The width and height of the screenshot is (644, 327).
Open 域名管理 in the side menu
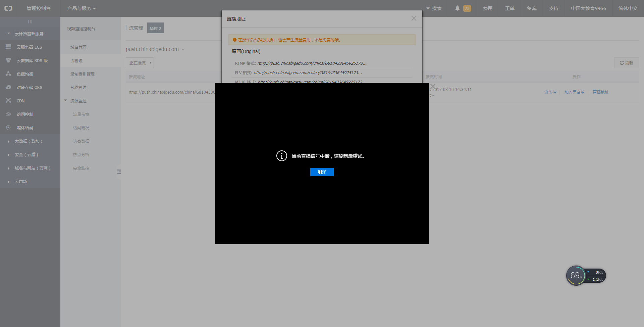click(78, 47)
